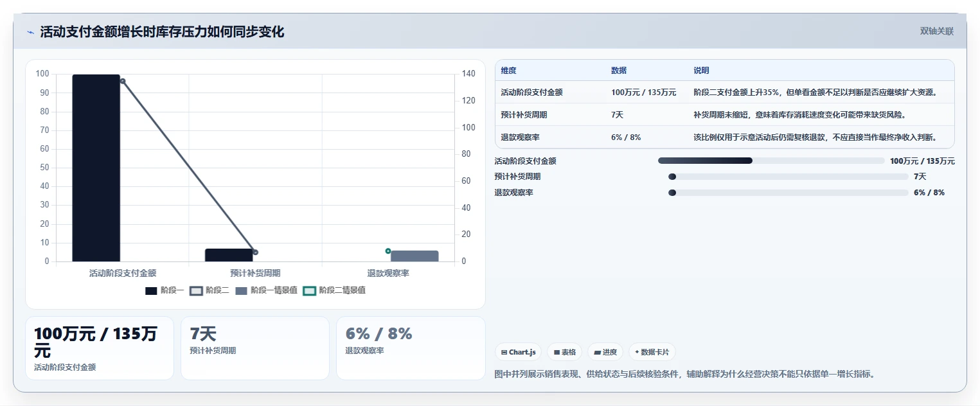Click the 预计补货周期 table row label
Image resolution: width=980 pixels, height=406 pixels.
click(x=524, y=115)
